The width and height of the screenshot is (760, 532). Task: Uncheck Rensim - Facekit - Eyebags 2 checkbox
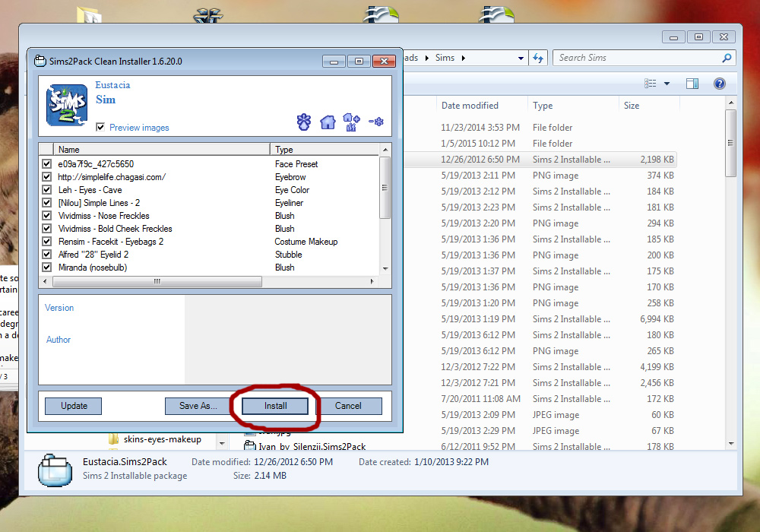tap(46, 241)
